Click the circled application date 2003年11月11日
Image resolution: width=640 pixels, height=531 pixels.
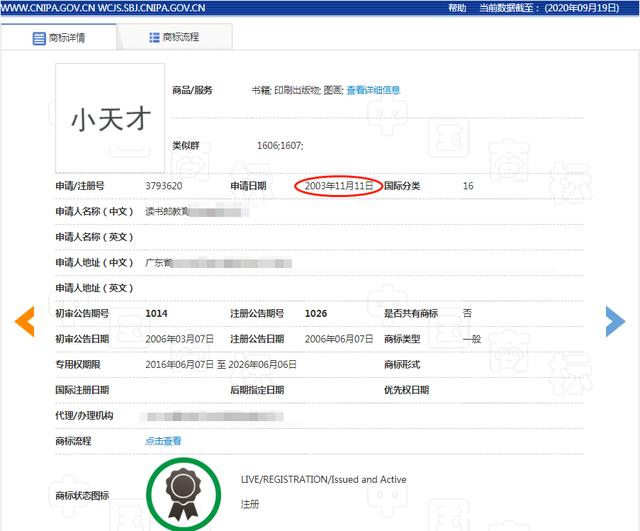coord(338,186)
